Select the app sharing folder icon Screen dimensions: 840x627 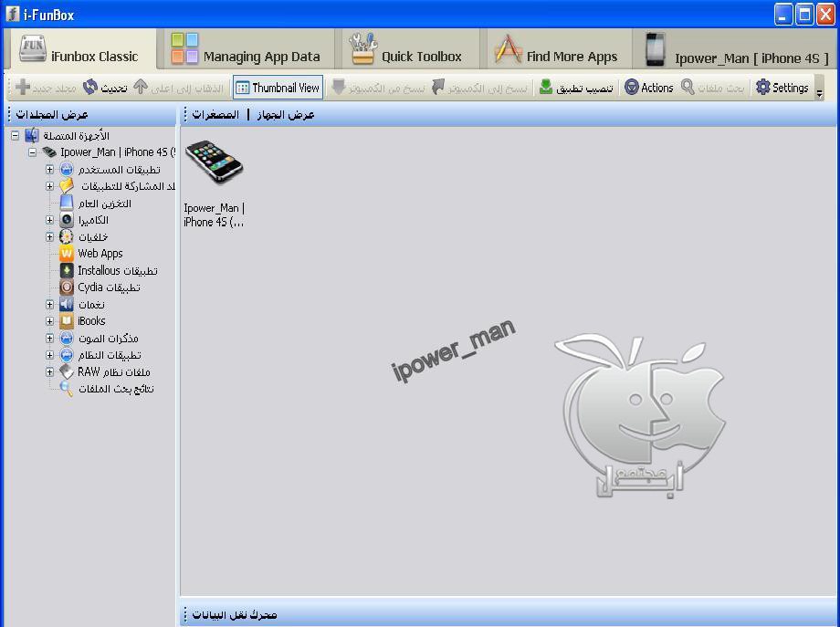[67, 186]
